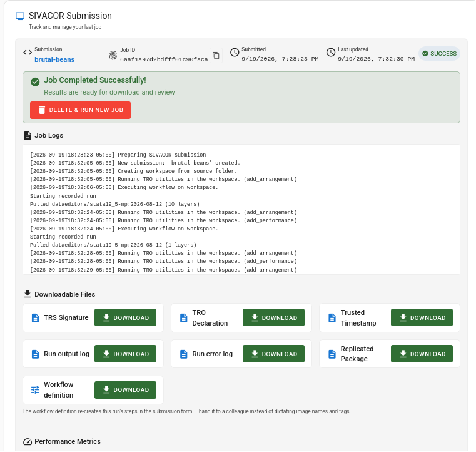Download the Run error log
This screenshot has height=452, width=476.
tap(273, 354)
